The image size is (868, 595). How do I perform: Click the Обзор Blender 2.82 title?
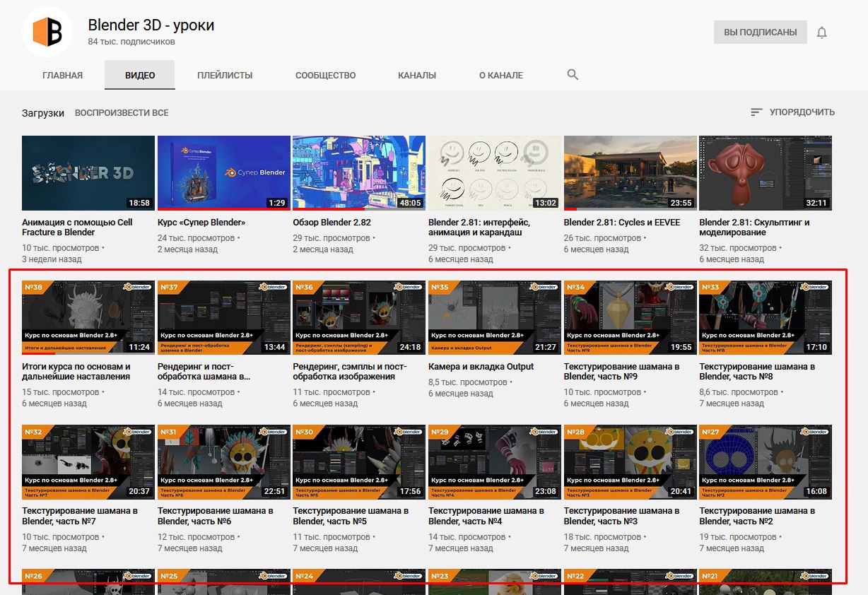pos(332,222)
